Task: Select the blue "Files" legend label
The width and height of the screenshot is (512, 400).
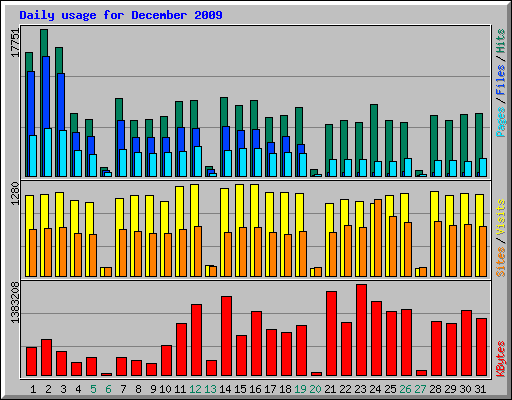Action: (501, 80)
